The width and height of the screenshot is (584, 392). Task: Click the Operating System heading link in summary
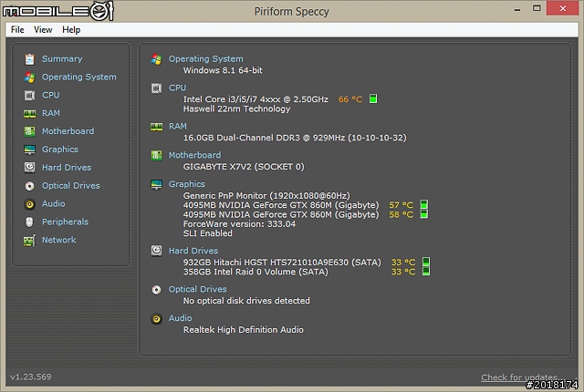click(206, 58)
